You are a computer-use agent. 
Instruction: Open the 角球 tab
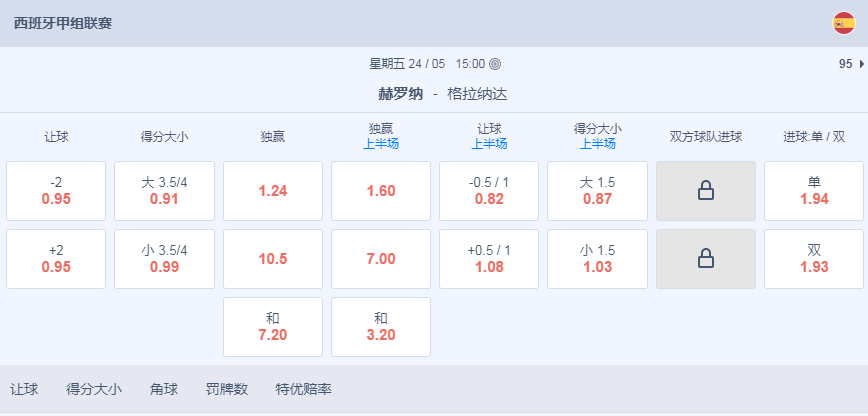(x=163, y=389)
